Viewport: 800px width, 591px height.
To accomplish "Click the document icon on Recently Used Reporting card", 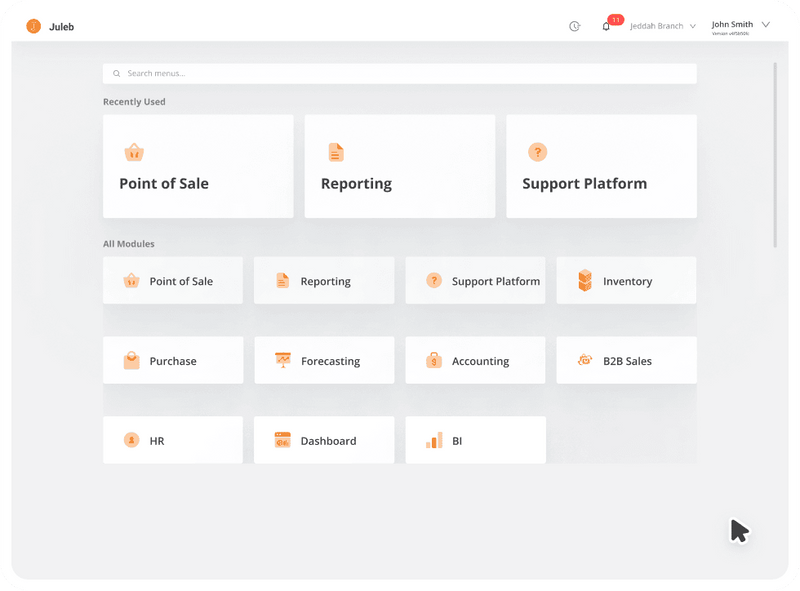I will 336,152.
